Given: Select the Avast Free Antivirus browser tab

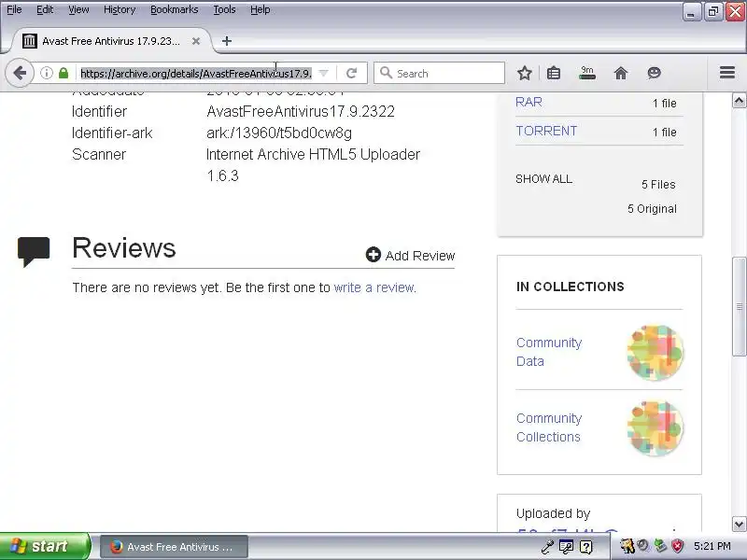Looking at the screenshot, I should coord(112,41).
